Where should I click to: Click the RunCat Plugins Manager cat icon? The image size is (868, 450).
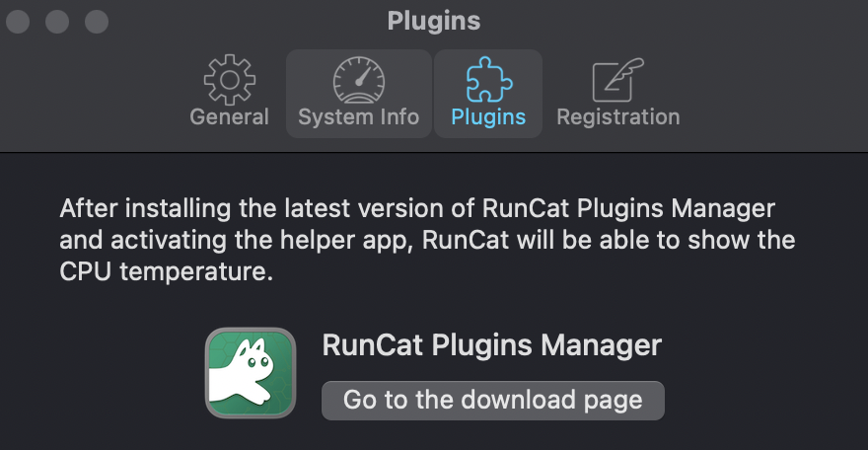[x=251, y=372]
